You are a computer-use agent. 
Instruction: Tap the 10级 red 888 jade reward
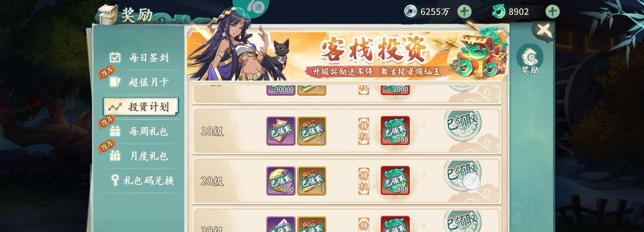click(x=395, y=130)
